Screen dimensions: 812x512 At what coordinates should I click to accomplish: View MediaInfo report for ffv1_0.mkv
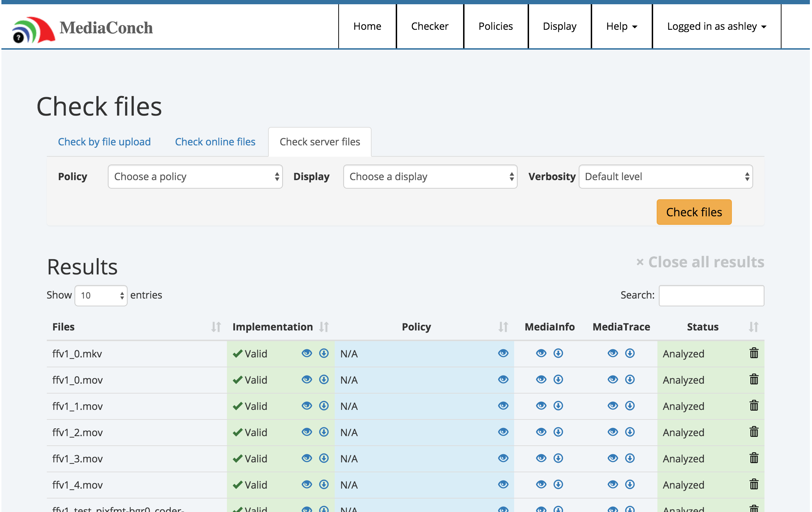pyautogui.click(x=541, y=353)
